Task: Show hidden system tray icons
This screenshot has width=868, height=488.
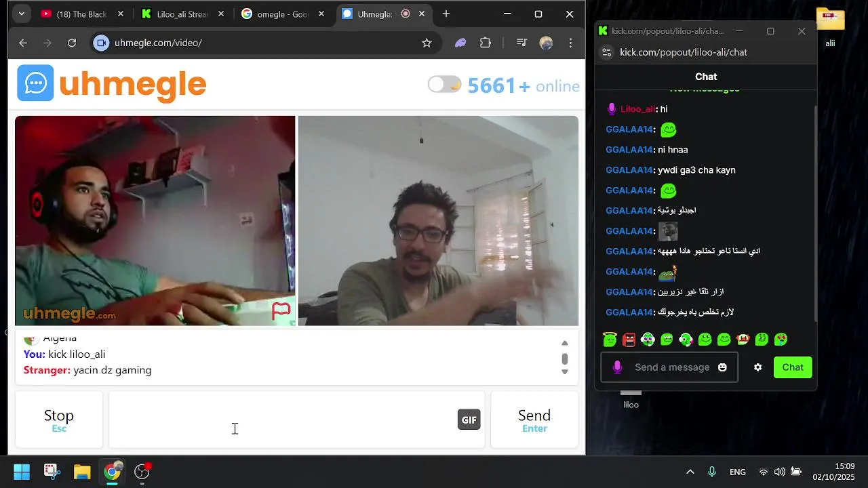Action: 690,472
